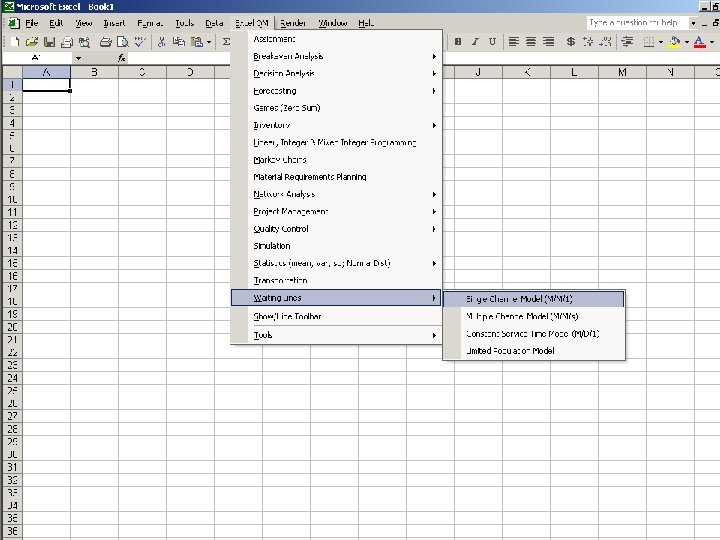Select the column L header

pos(574,72)
